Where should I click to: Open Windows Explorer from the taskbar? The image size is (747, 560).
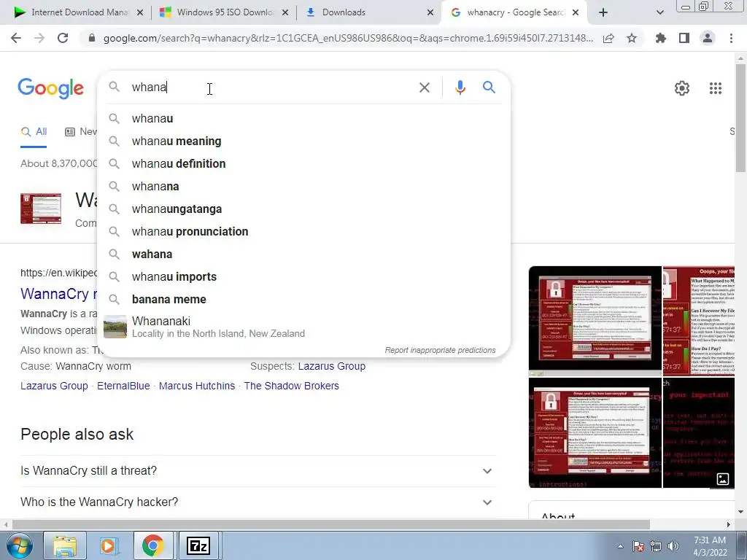point(65,545)
